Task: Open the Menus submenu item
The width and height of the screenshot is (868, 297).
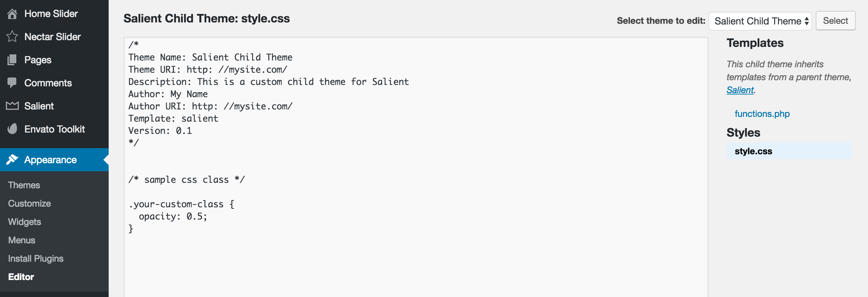Action: [x=22, y=240]
